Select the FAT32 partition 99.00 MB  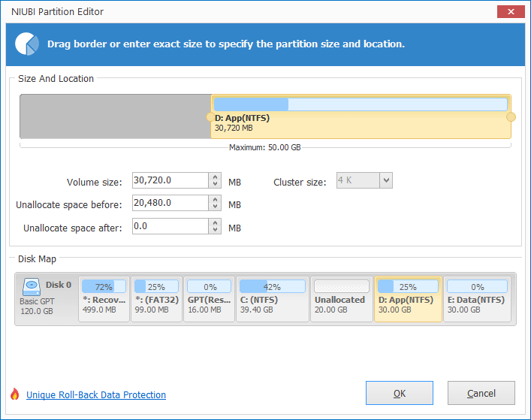click(156, 299)
